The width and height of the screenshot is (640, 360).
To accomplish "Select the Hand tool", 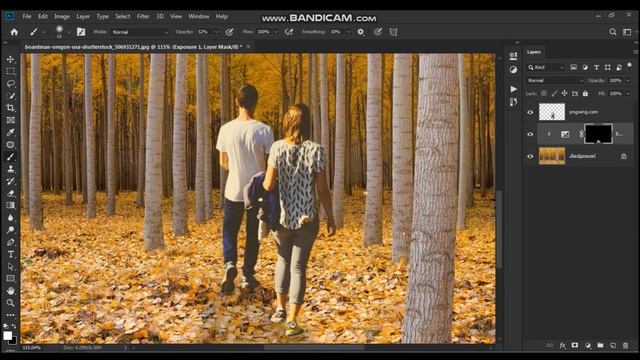I will click(11, 291).
